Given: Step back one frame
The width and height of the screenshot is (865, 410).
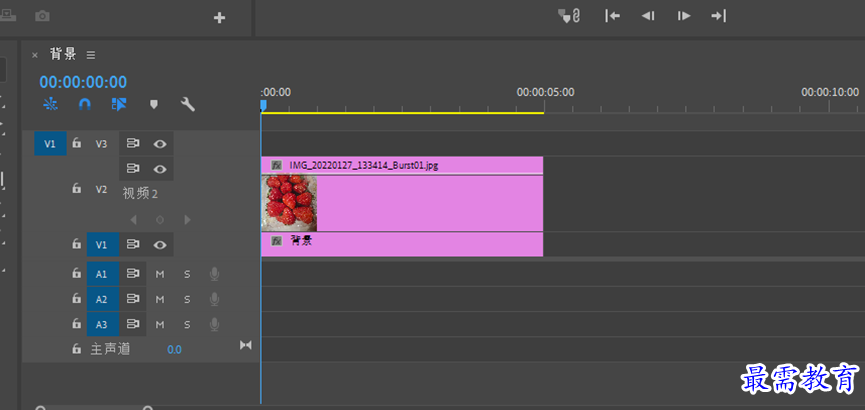Looking at the screenshot, I should 648,16.
